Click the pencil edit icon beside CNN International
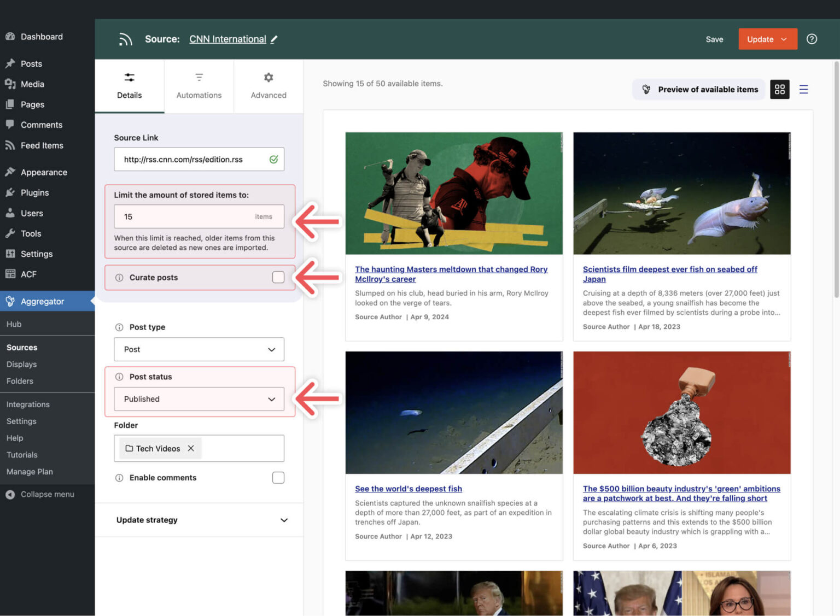Image resolution: width=840 pixels, height=616 pixels. (274, 39)
